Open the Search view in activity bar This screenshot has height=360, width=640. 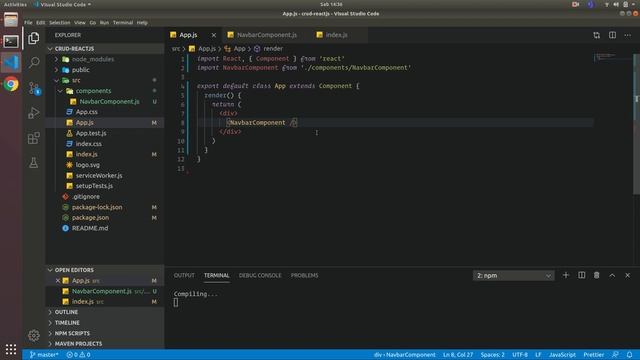34,62
